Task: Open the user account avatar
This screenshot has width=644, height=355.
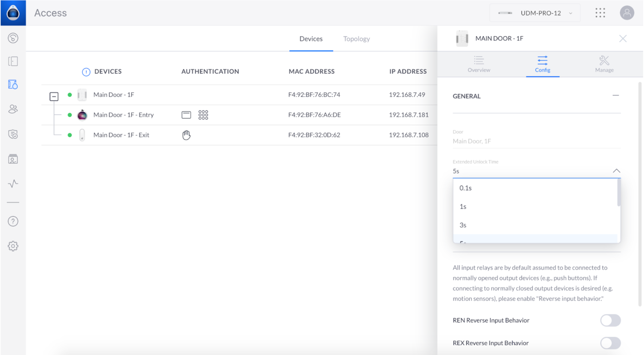Action: [x=627, y=13]
